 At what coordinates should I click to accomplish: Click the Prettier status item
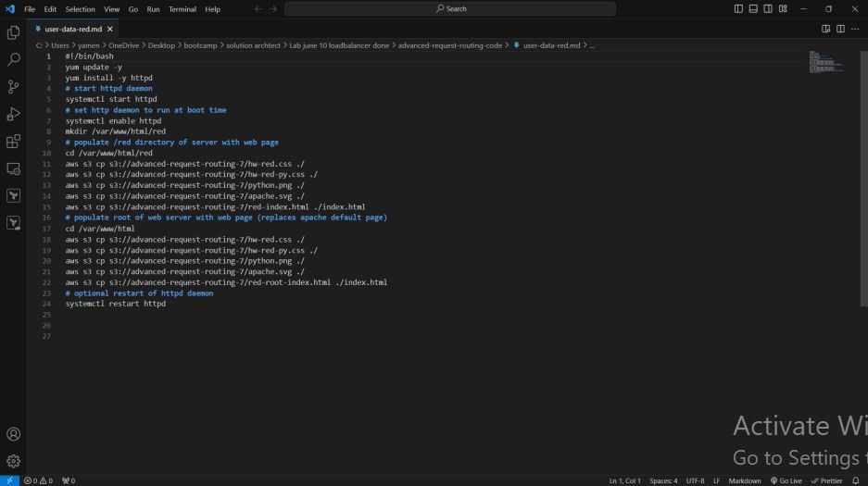(x=826, y=480)
